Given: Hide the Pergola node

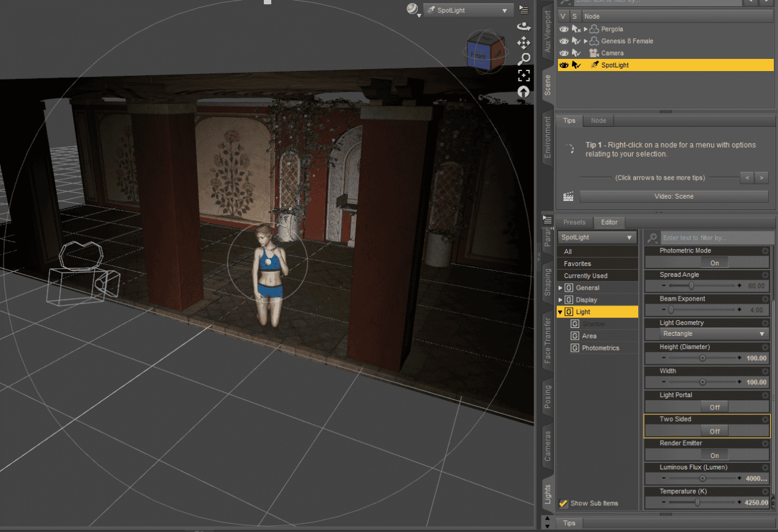Looking at the screenshot, I should [563, 29].
